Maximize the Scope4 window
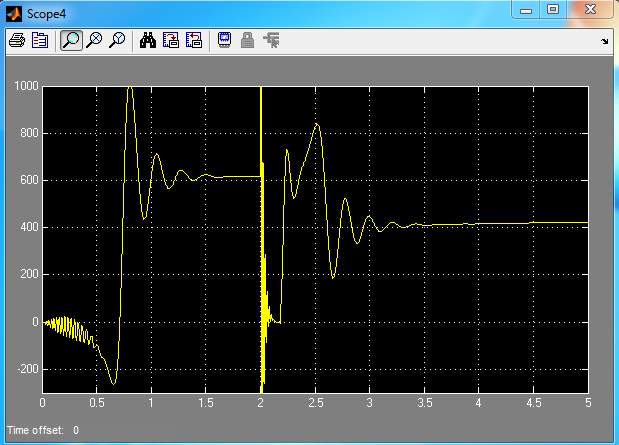Viewport: 619px width, 445px height. pos(552,9)
